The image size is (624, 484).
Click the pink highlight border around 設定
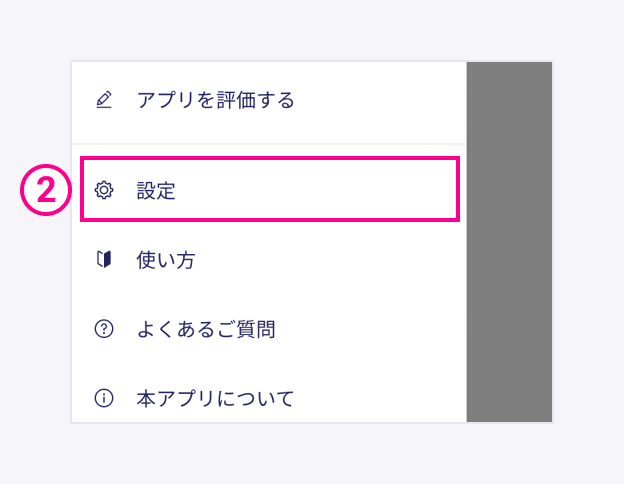coord(270,158)
